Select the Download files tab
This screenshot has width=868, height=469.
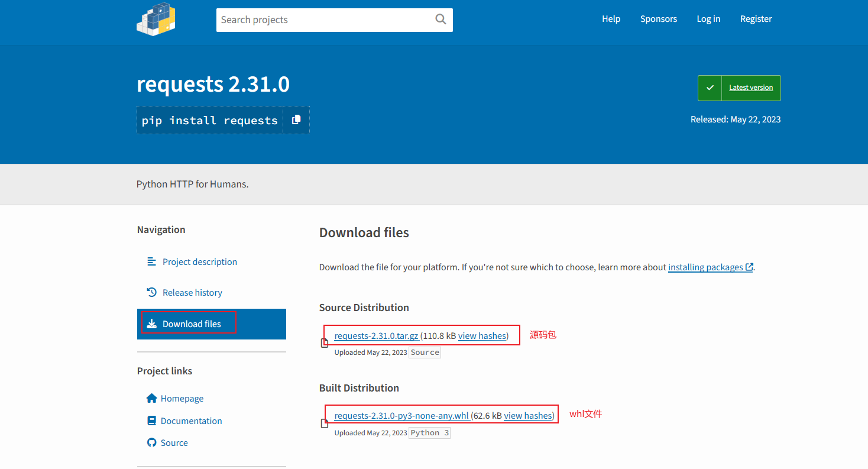212,324
